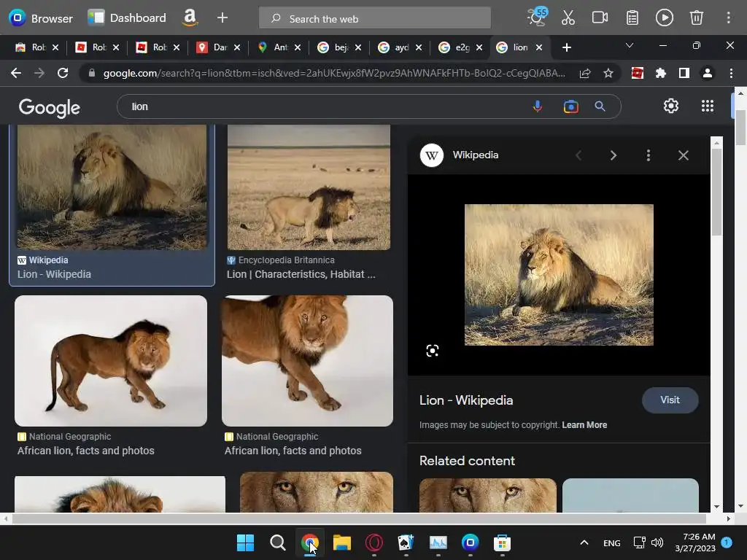747x560 pixels.
Task: Bookmark this page with the star icon
Action: (608, 73)
